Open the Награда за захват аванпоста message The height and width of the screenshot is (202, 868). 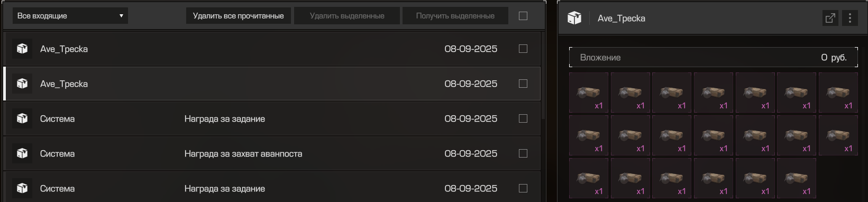tap(272, 153)
